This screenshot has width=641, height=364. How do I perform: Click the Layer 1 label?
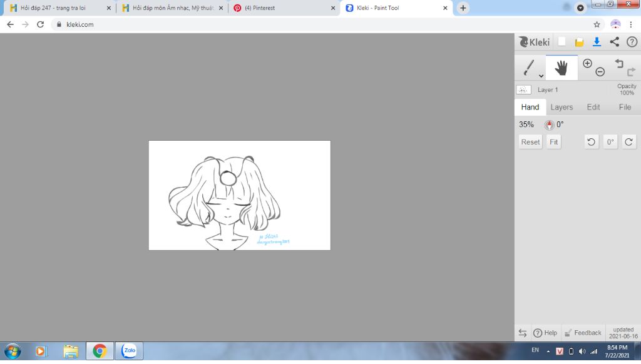click(x=547, y=89)
